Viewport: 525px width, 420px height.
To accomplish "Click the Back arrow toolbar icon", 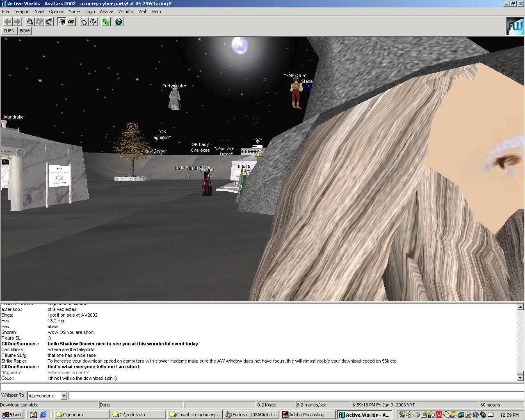I will pyautogui.click(x=8, y=22).
